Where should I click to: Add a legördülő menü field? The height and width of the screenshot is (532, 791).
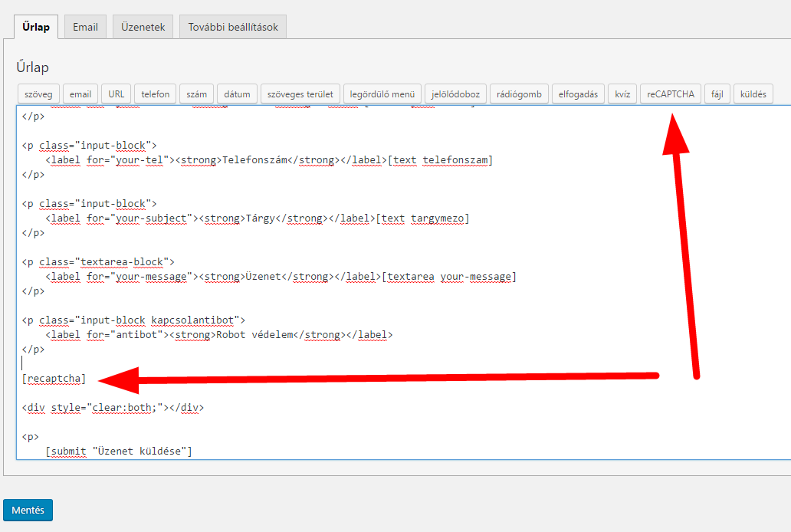pos(382,94)
